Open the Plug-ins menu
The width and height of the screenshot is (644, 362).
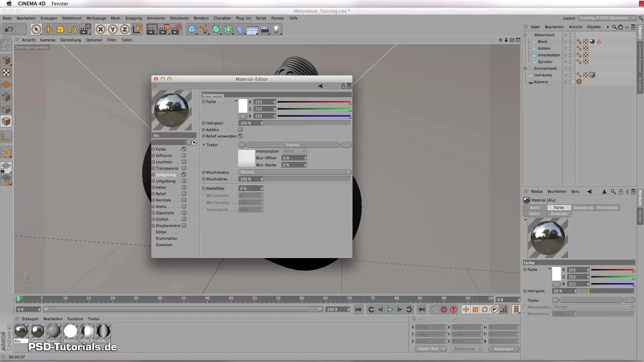243,18
